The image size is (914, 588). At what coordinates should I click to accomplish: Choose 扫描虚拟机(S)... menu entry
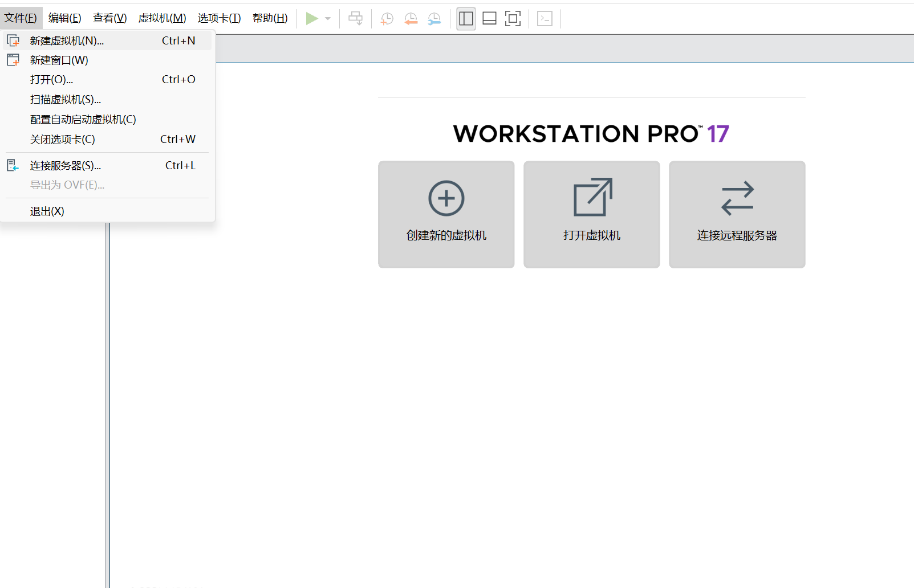coord(107,99)
